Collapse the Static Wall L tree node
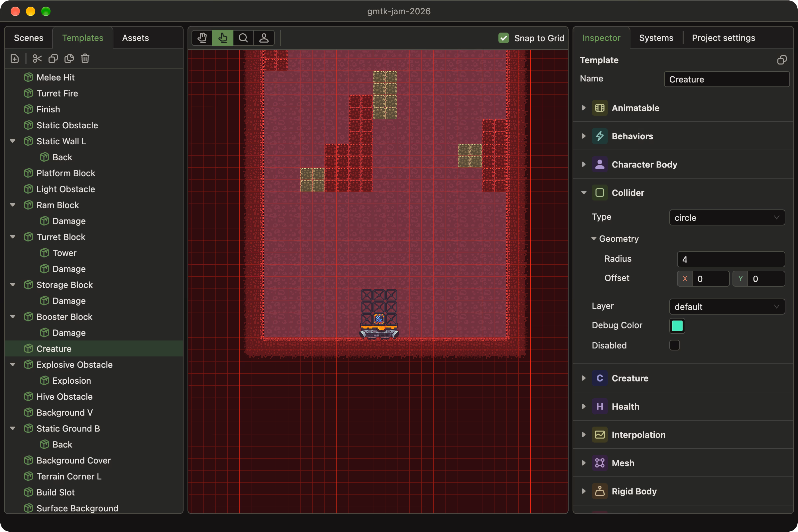 click(x=13, y=141)
